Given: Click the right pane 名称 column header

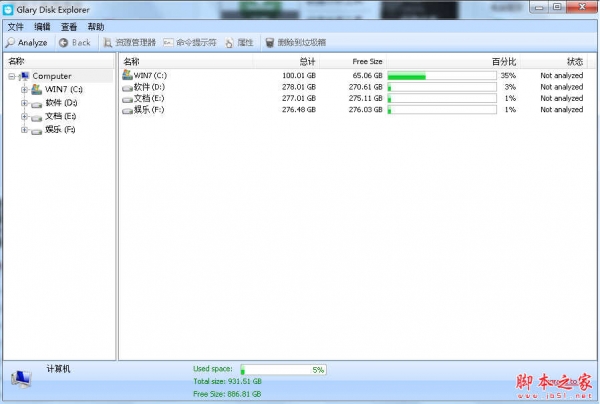Looking at the screenshot, I should (186, 61).
